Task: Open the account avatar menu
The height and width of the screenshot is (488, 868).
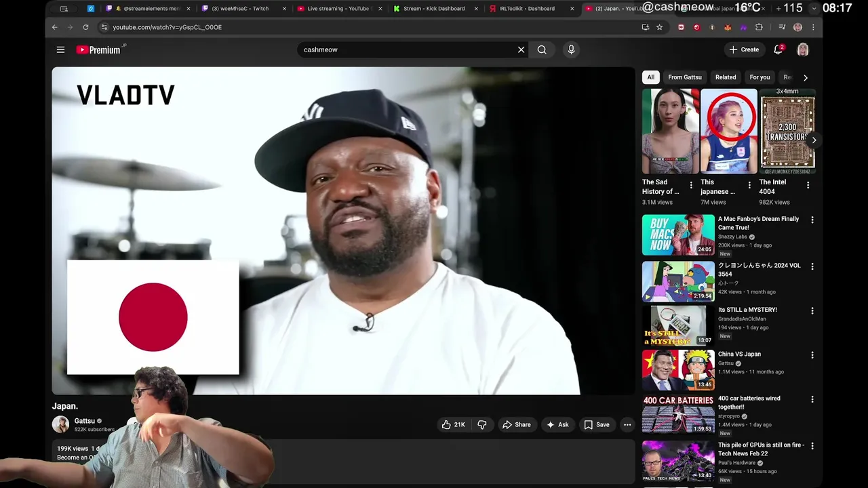Action: (x=803, y=49)
